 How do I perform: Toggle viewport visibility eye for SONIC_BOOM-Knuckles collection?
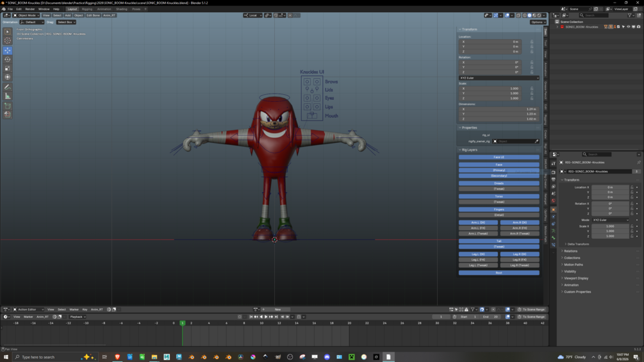pos(629,27)
